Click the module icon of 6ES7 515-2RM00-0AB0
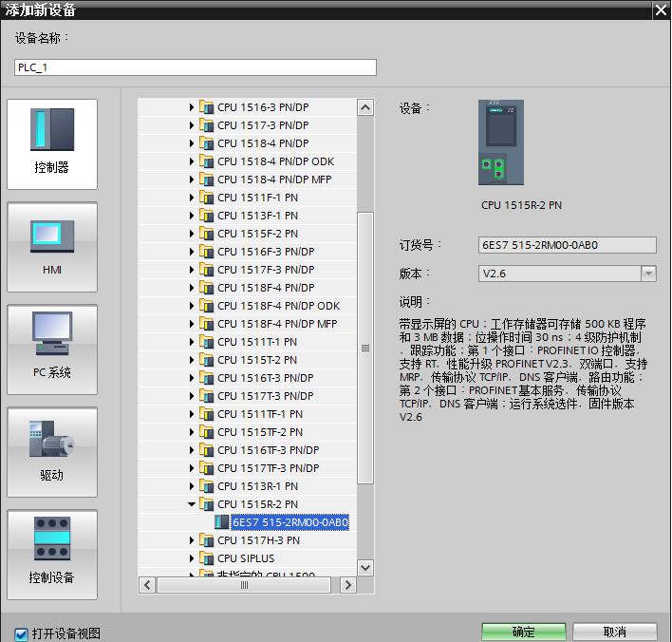This screenshot has width=672, height=642. point(221,522)
